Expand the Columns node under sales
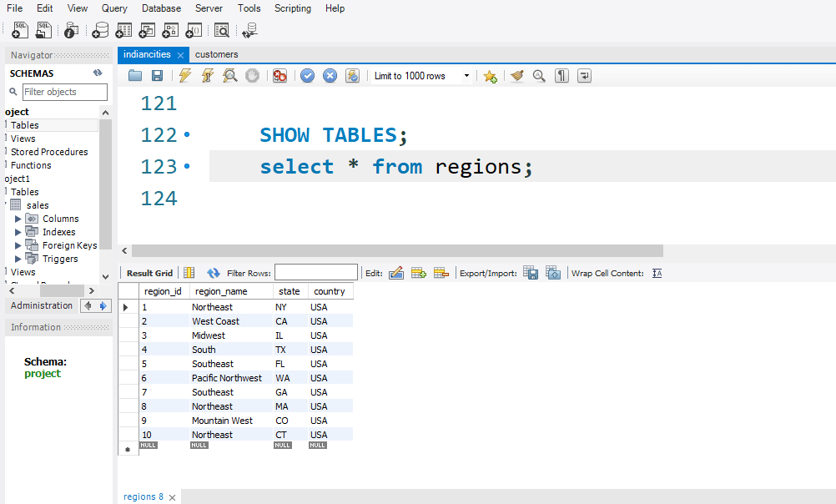Screen dimensions: 836x504 tap(18, 218)
